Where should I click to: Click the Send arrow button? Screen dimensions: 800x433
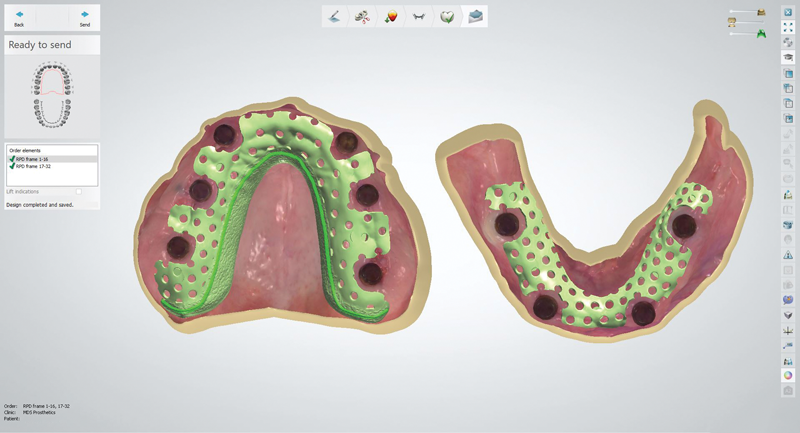(84, 17)
